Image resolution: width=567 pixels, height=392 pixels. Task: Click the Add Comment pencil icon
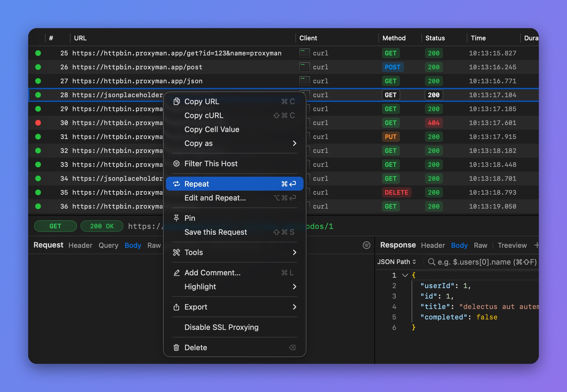click(176, 273)
